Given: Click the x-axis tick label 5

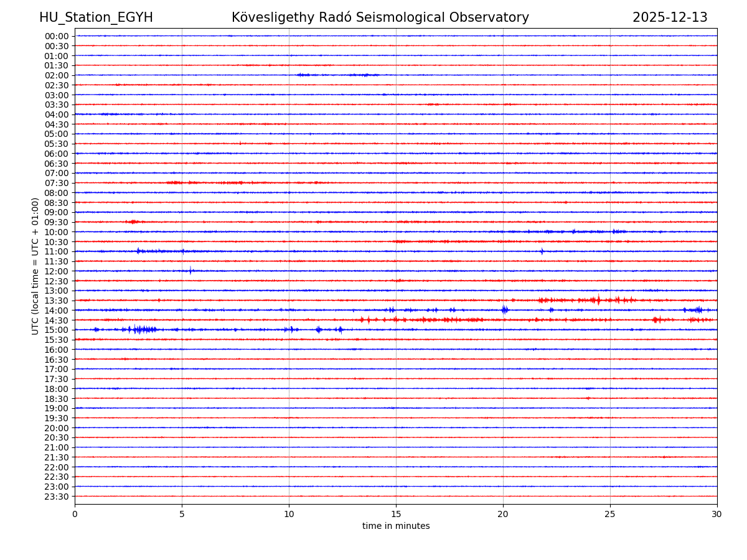Looking at the screenshot, I should pyautogui.click(x=182, y=514).
